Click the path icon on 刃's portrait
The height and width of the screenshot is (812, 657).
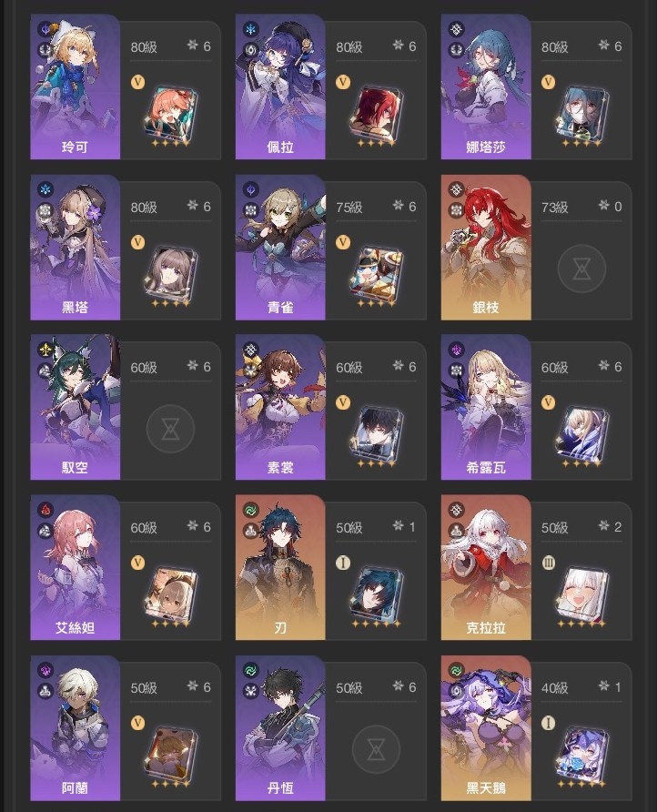click(x=250, y=530)
